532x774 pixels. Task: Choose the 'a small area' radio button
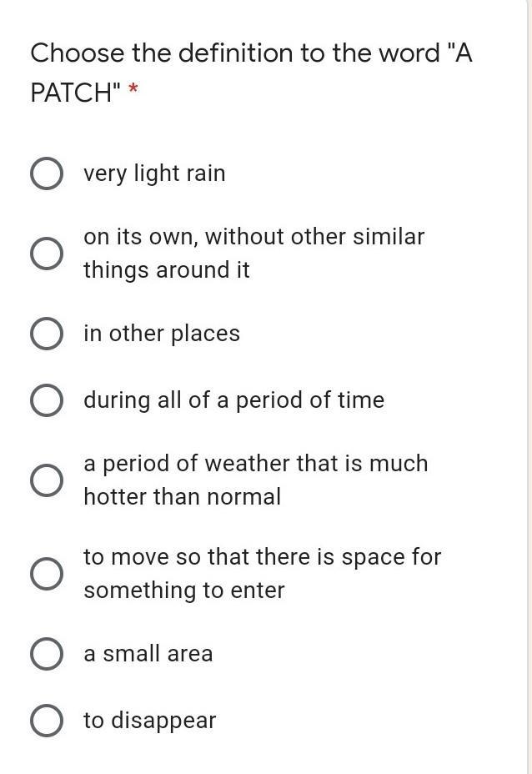47,654
